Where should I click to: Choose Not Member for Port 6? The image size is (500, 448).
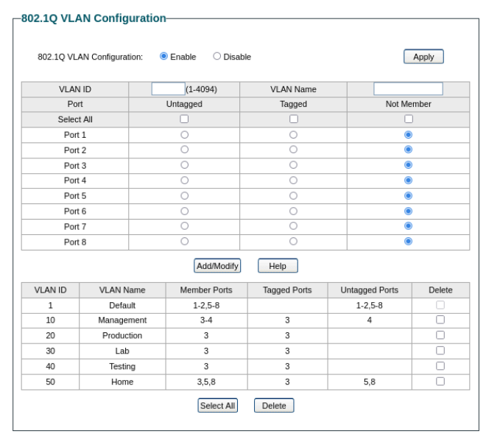(408, 211)
